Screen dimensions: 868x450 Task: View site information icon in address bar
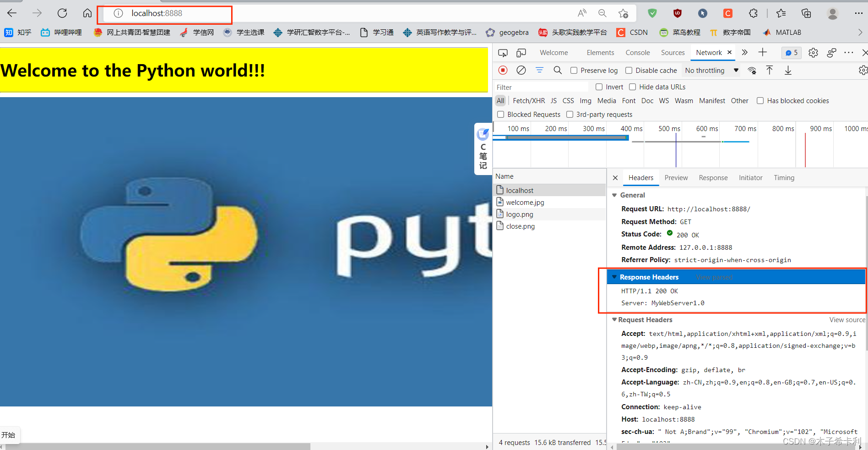(118, 13)
